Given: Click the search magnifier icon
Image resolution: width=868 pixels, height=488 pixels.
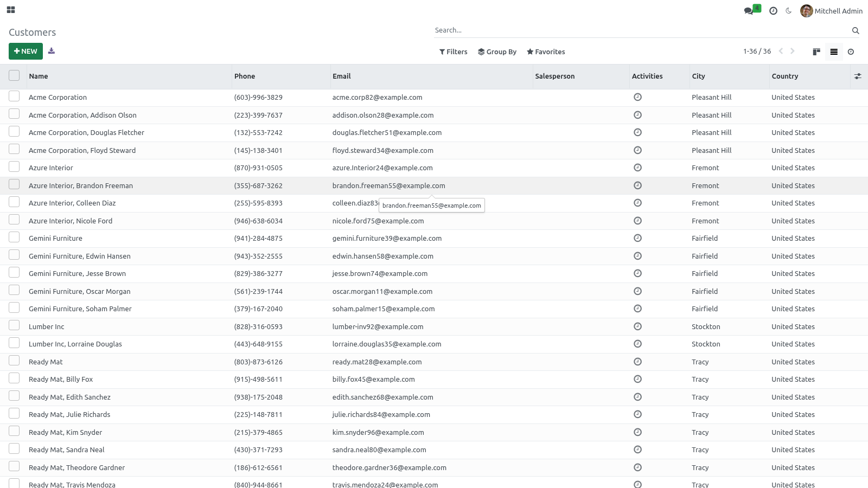Looking at the screenshot, I should tap(856, 30).
